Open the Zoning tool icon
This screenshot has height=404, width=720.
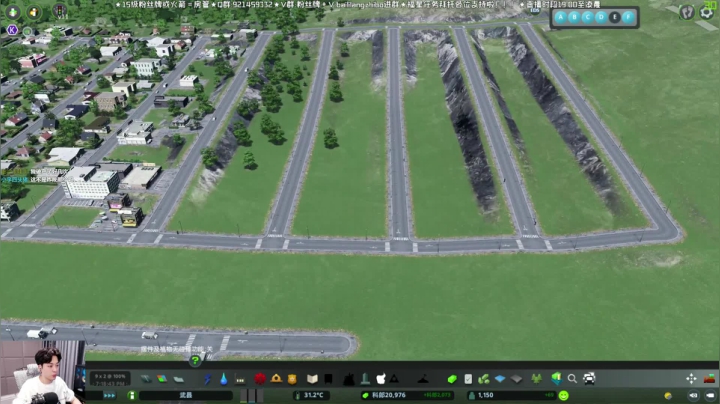[162, 379]
